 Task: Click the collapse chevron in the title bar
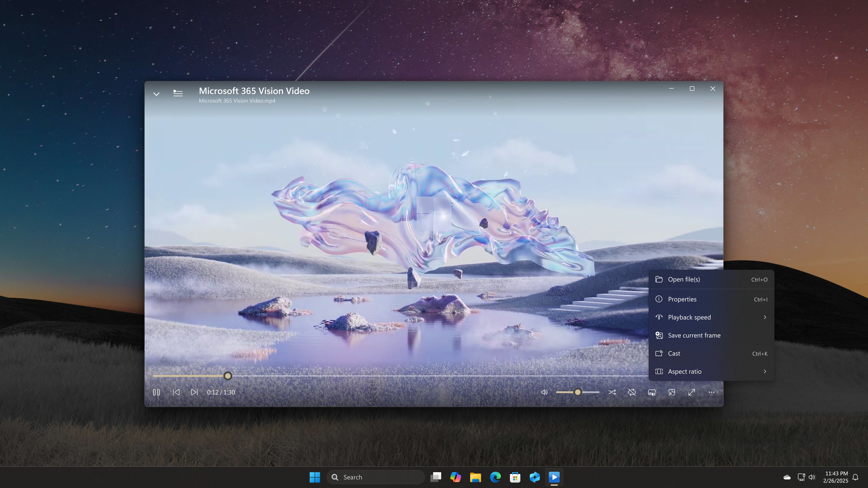[x=156, y=94]
